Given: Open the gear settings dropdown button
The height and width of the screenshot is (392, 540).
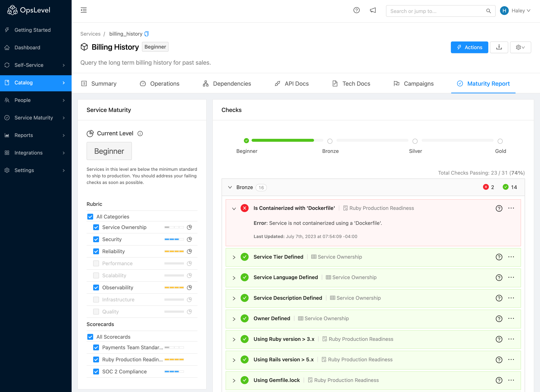Looking at the screenshot, I should click(x=520, y=47).
